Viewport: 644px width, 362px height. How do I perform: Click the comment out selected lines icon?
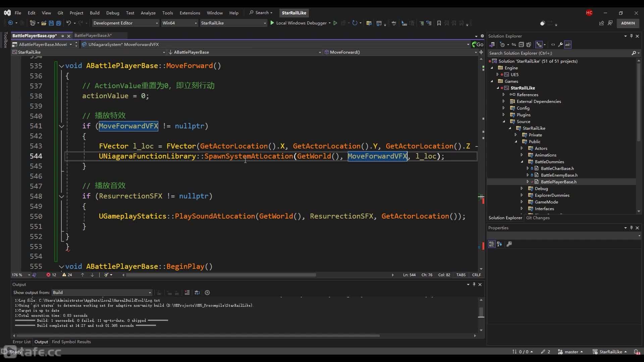click(x=422, y=23)
